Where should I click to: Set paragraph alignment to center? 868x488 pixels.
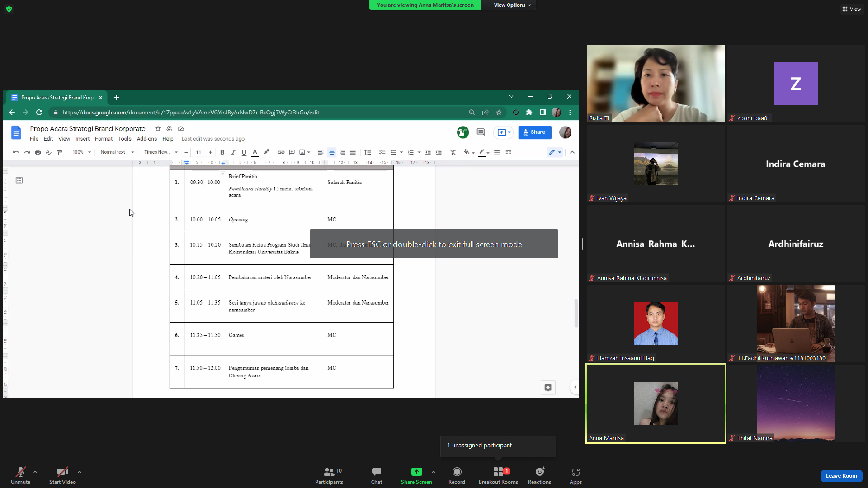331,152
